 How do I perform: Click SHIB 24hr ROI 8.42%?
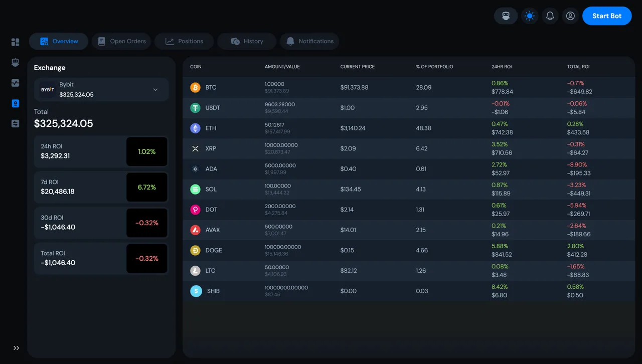[500, 287]
